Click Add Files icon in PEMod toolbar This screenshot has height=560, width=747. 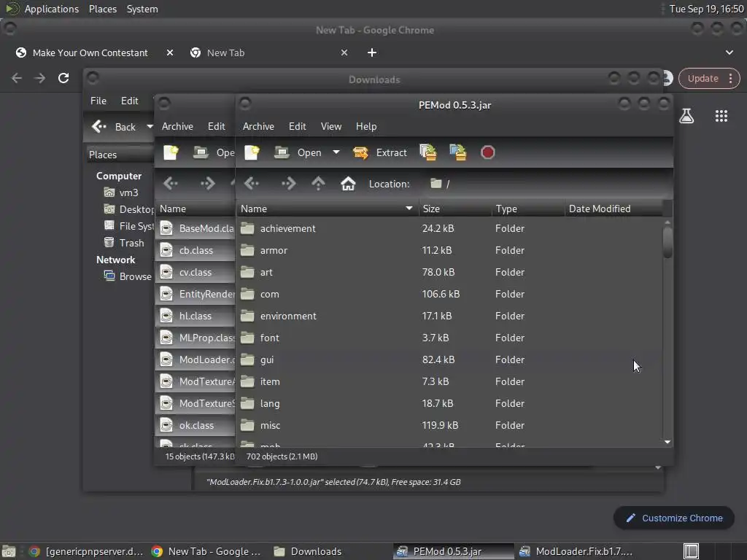click(x=427, y=152)
